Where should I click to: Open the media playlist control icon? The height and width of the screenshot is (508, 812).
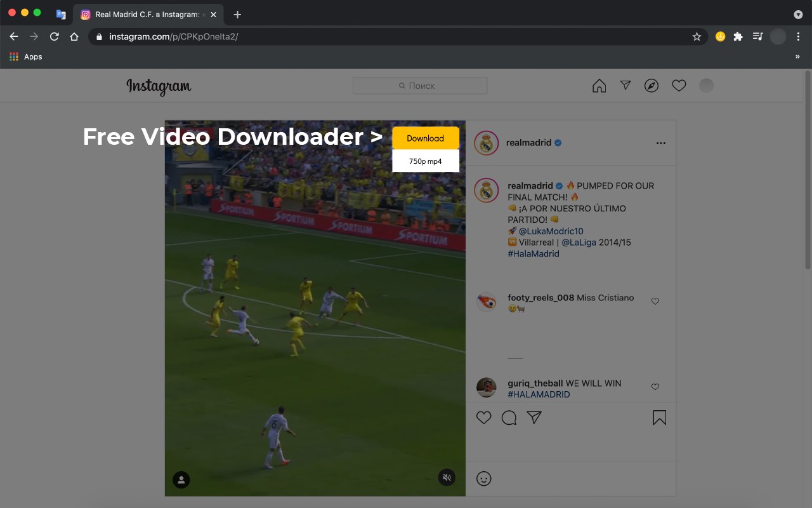coord(757,37)
